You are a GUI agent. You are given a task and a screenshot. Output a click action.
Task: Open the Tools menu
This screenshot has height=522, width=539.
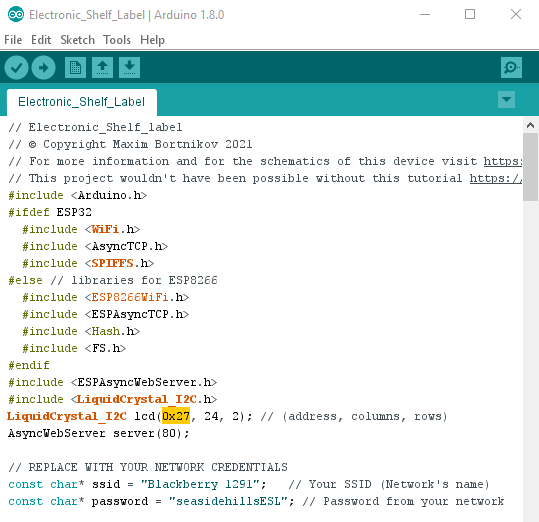click(117, 40)
